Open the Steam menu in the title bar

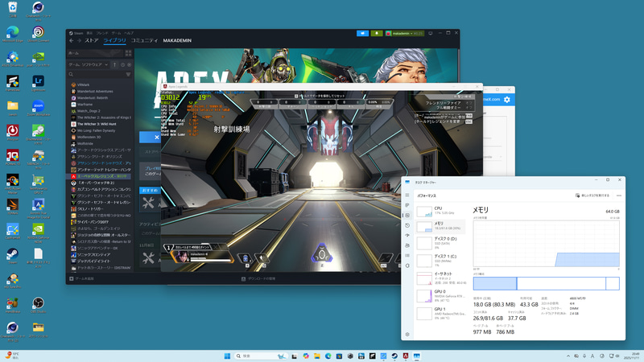coord(76,33)
